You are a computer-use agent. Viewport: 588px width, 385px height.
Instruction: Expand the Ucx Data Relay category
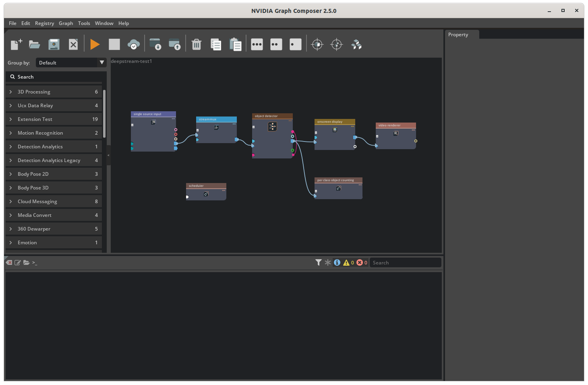tap(54, 106)
